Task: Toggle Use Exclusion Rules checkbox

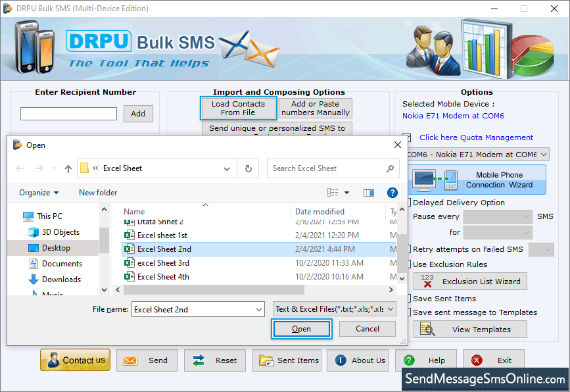Action: click(409, 264)
